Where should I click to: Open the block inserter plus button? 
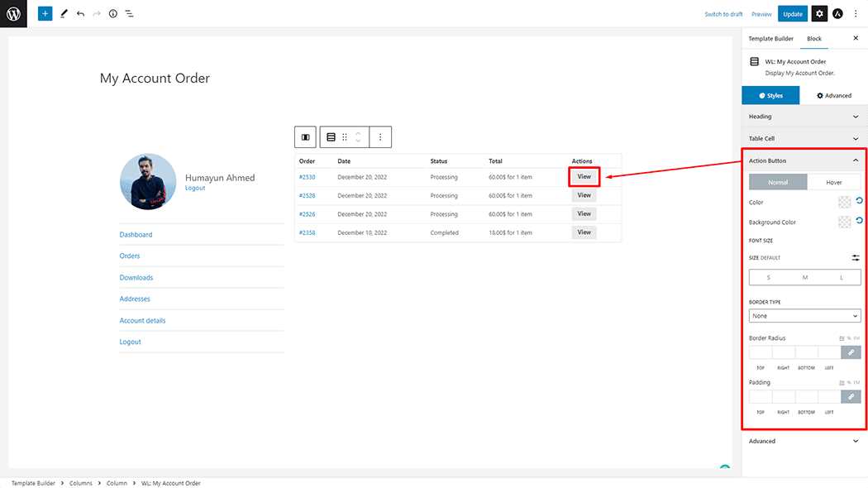point(45,14)
